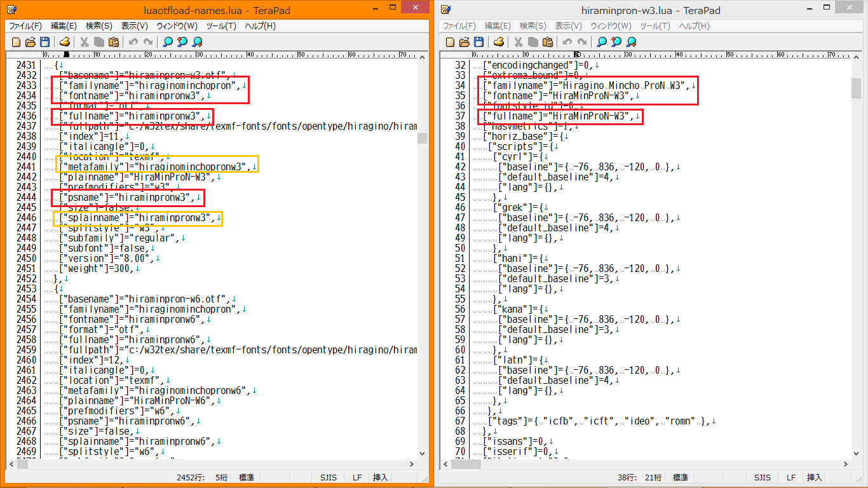Click "2452行: 5桁" status in left window
Viewport: 868px width, 488px height.
[202, 477]
